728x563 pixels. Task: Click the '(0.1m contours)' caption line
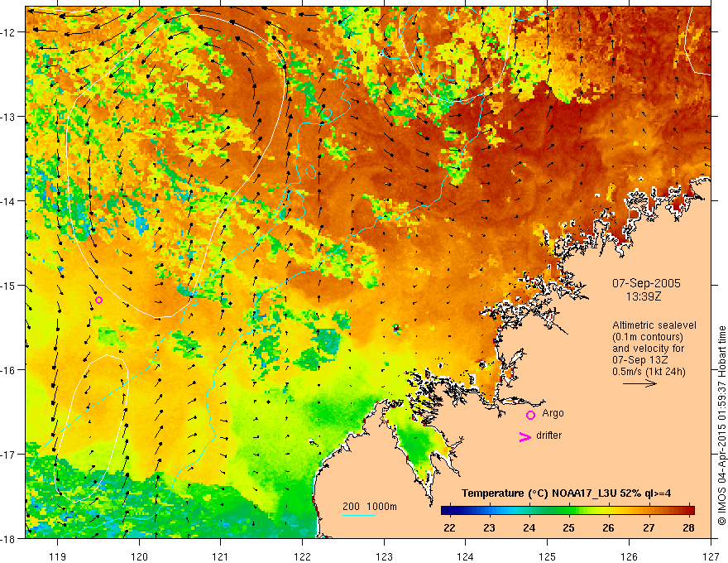pos(648,337)
